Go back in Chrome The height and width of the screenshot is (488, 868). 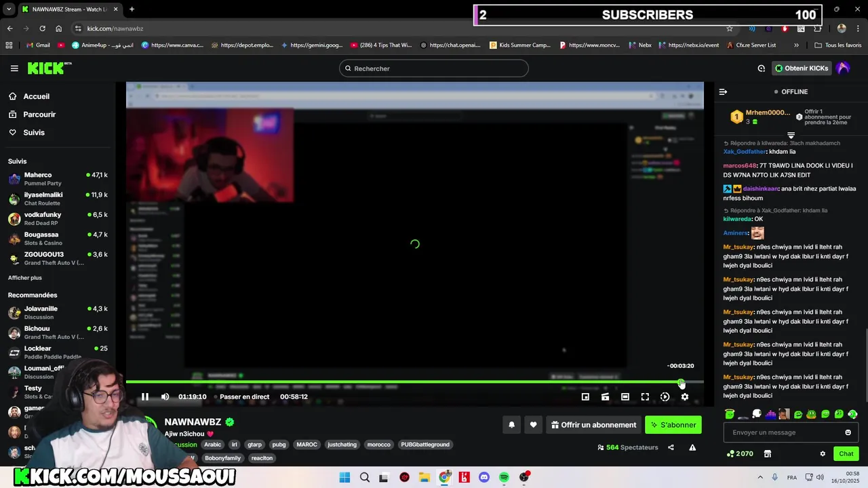[9, 28]
